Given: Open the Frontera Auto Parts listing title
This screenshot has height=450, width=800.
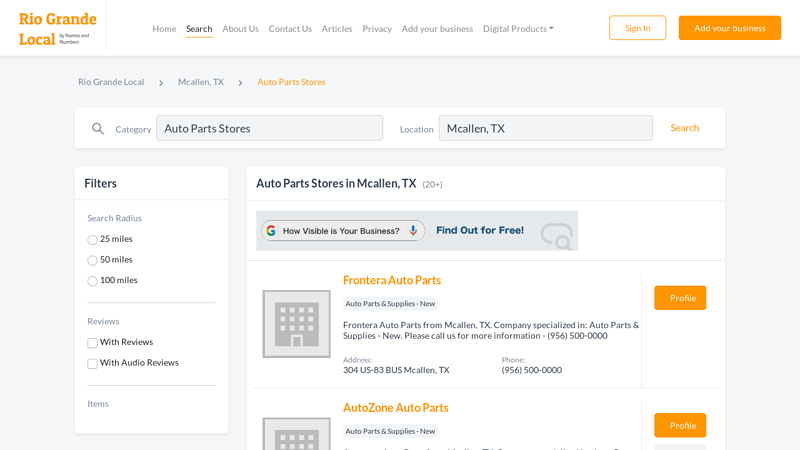Looking at the screenshot, I should (392, 280).
